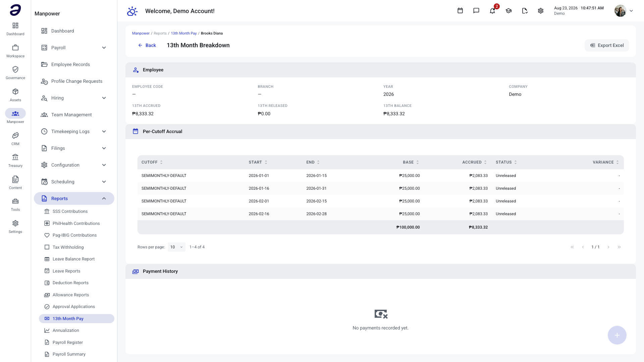Screen dimensions: 644x362
Task: Collapse the Reports menu
Action: tap(74, 198)
